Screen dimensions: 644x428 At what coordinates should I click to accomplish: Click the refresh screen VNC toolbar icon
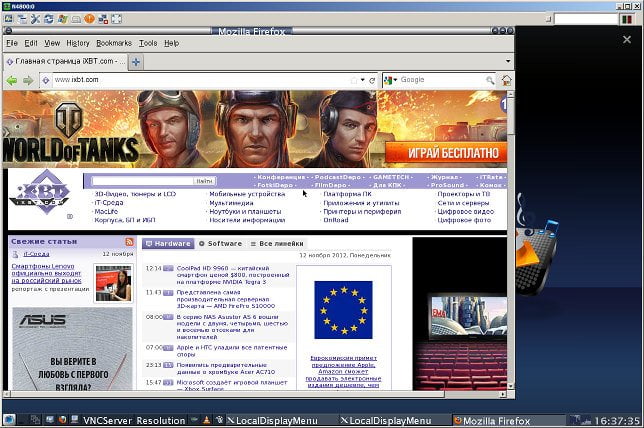coord(49,19)
